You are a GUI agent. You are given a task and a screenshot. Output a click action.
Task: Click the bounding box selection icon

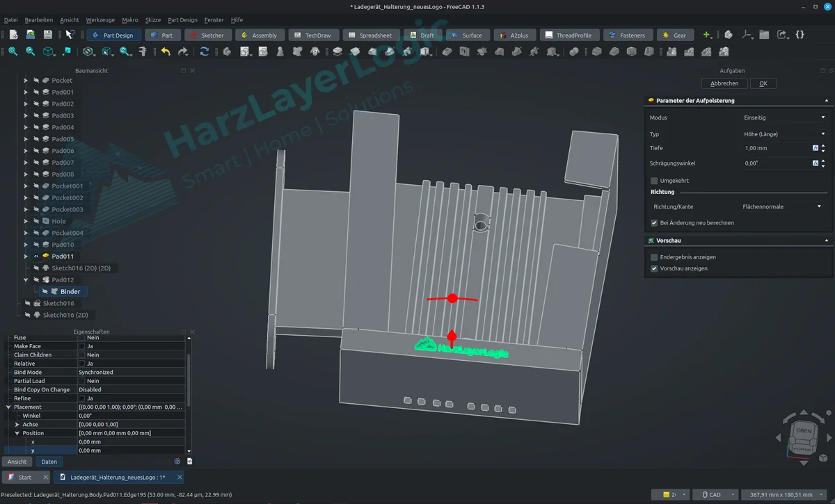tap(106, 51)
